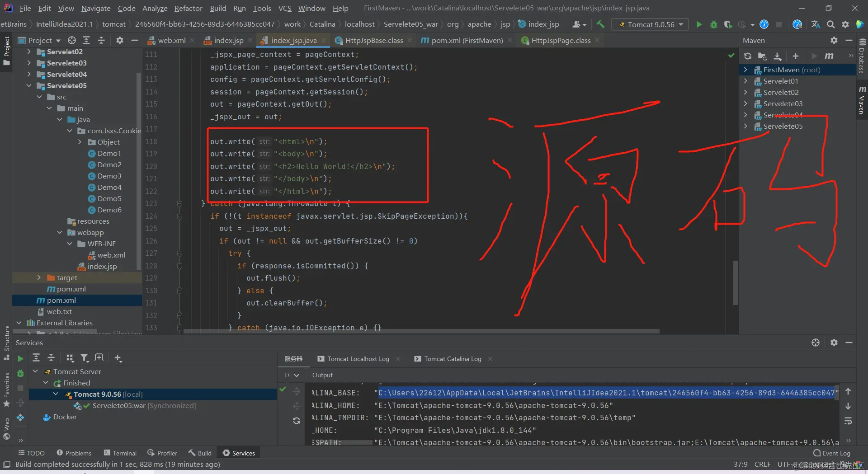The height and width of the screenshot is (474, 868).
Task: Toggle soft-wrap in the server output
Action: 848,421
